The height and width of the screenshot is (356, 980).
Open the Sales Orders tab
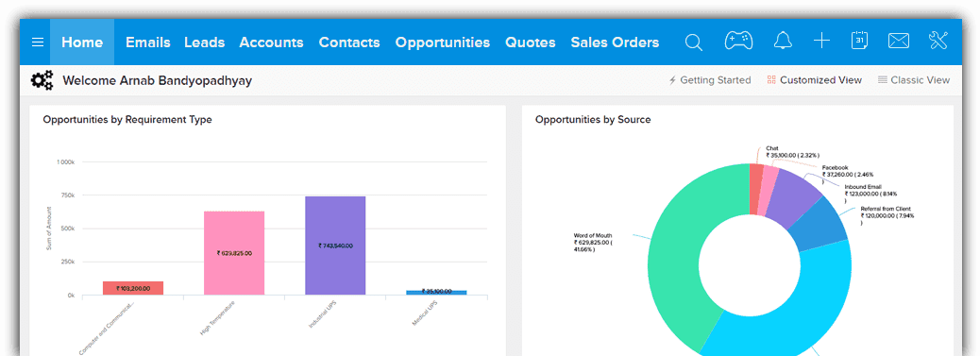(615, 42)
